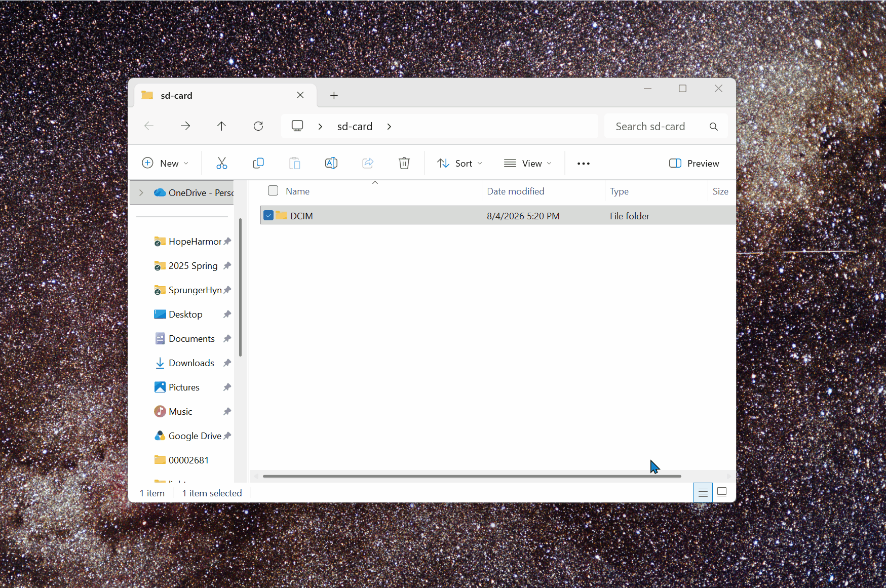Expand the OneDrive - Personal tree node
The width and height of the screenshot is (886, 588).
[141, 192]
